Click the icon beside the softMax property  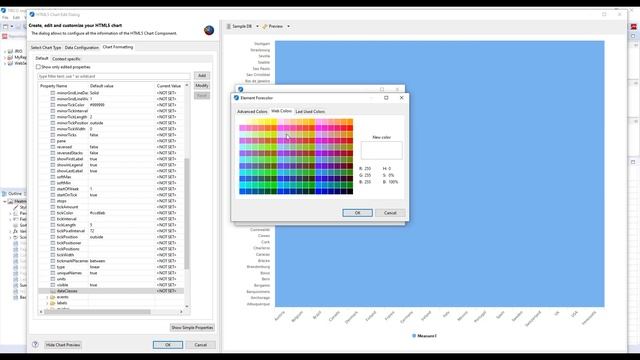[x=53, y=177]
